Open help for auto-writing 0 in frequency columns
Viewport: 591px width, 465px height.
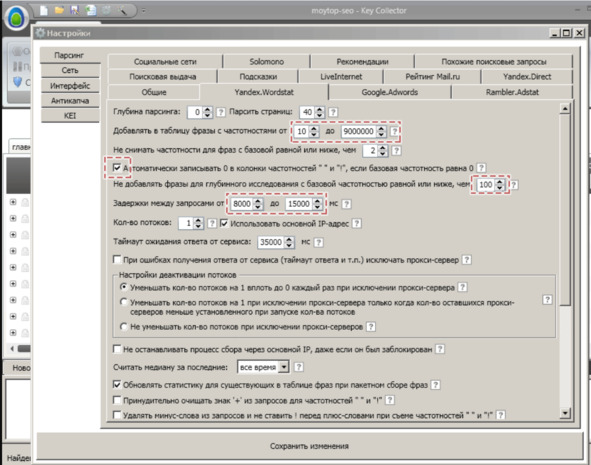coord(481,168)
